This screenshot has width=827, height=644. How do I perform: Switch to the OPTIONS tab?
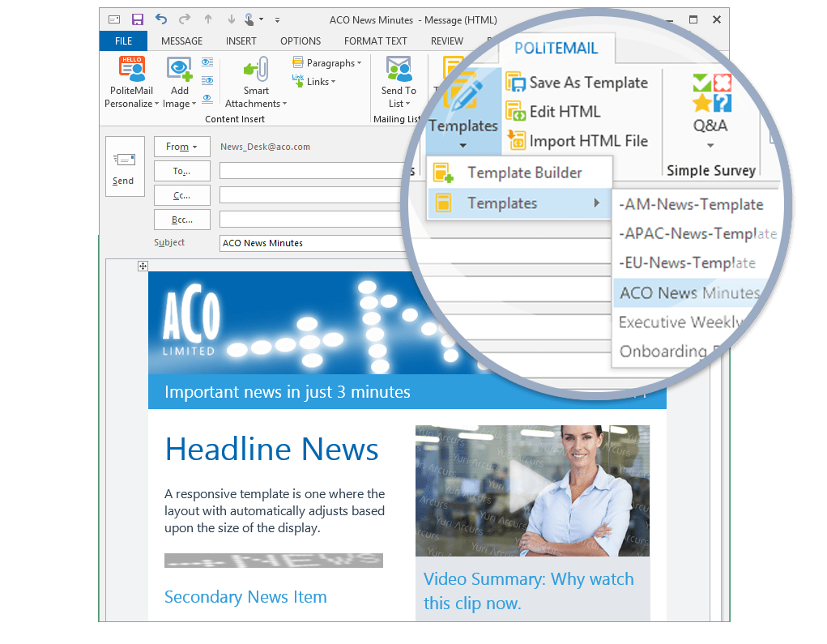301,41
